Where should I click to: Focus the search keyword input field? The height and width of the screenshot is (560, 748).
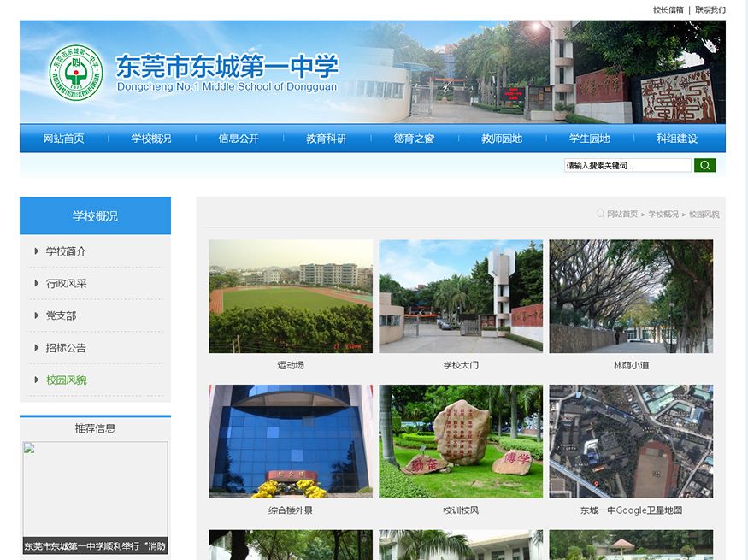coord(627,166)
